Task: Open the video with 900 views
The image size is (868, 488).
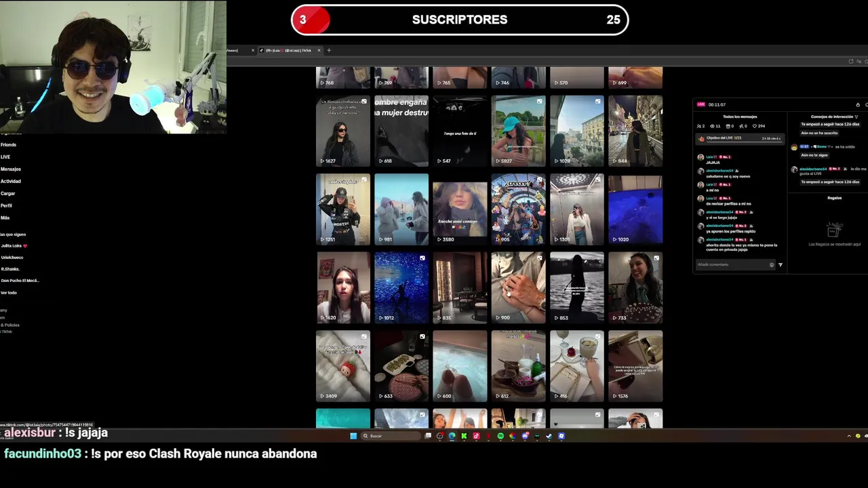Action: (x=518, y=287)
